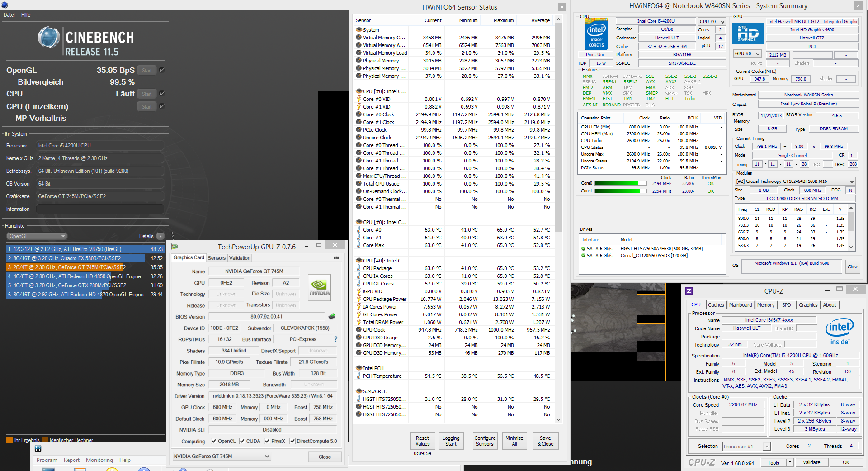Open the memory Modules dropdown for Crucial module
This screenshot has height=471, width=868.
pyautogui.click(x=796, y=181)
